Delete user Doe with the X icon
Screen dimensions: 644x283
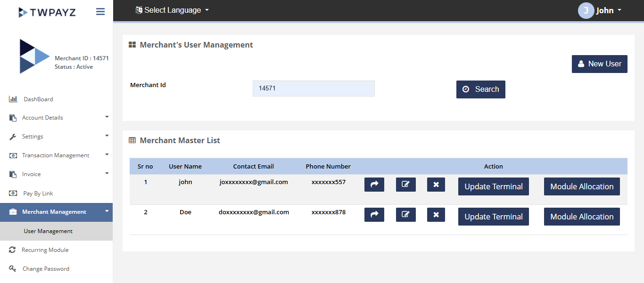click(x=436, y=215)
